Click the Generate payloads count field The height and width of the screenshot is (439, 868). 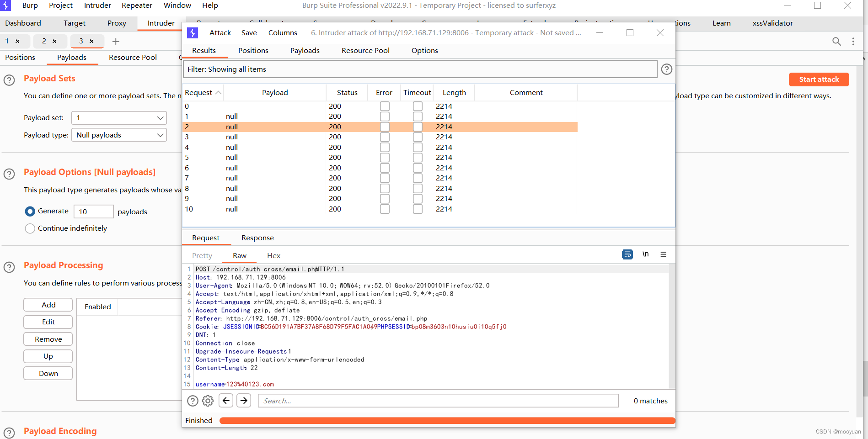pyautogui.click(x=93, y=212)
